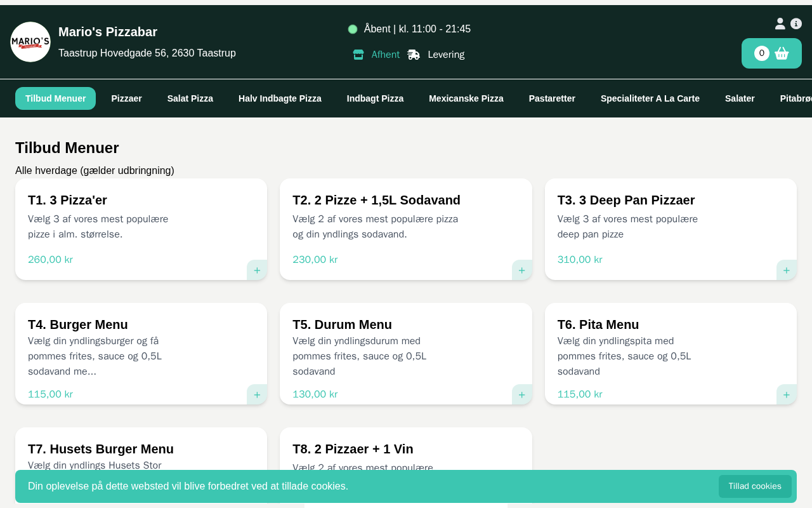Show Specialiteter A La Carte category
812x508 pixels.
tap(650, 98)
